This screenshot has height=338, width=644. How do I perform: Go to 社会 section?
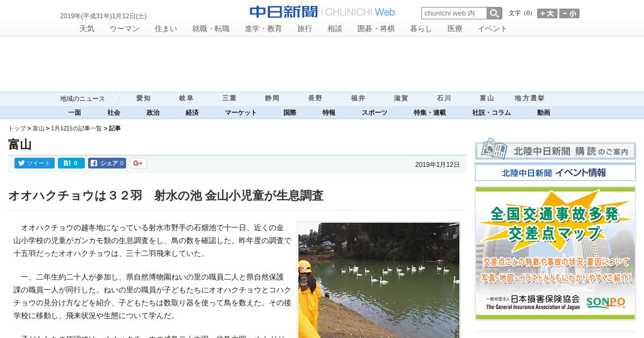[114, 113]
